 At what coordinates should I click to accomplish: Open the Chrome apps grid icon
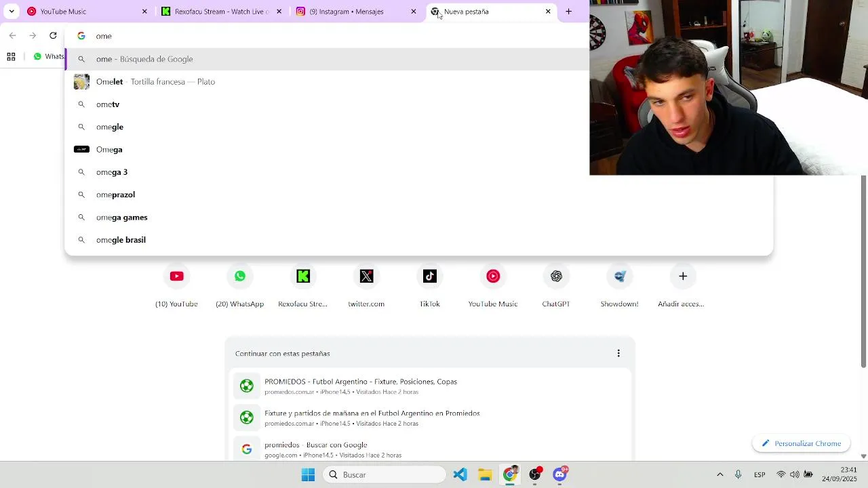tap(11, 57)
